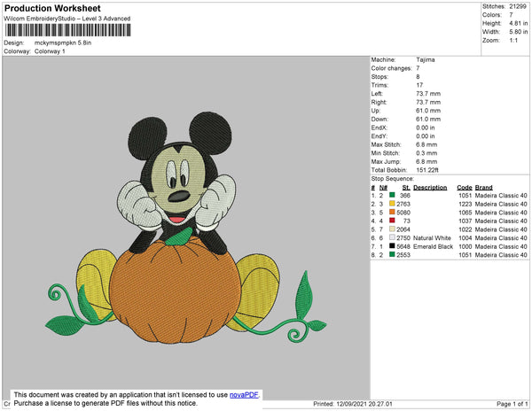Select the Left value '73.7 mm'
The width and height of the screenshot is (532, 411).
pos(428,94)
